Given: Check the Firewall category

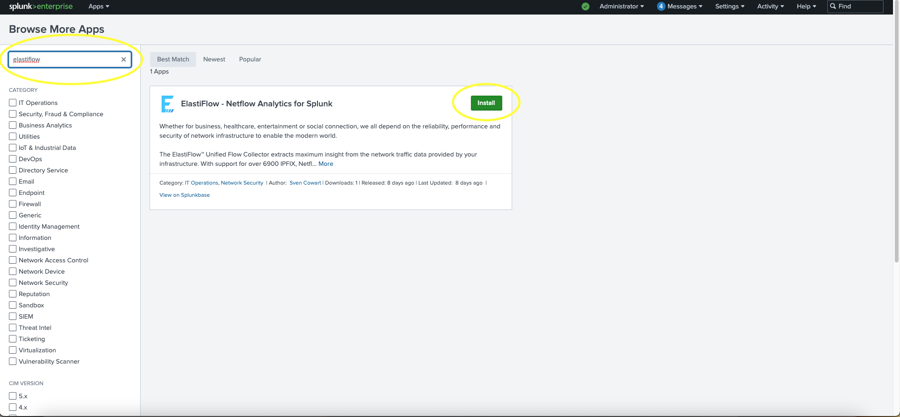Looking at the screenshot, I should (x=13, y=204).
